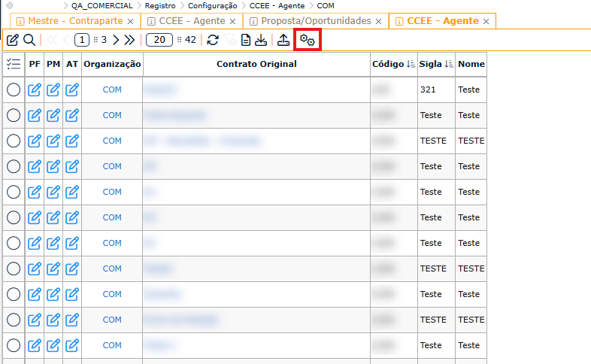Click the PF edit icon in the first row

(35, 90)
